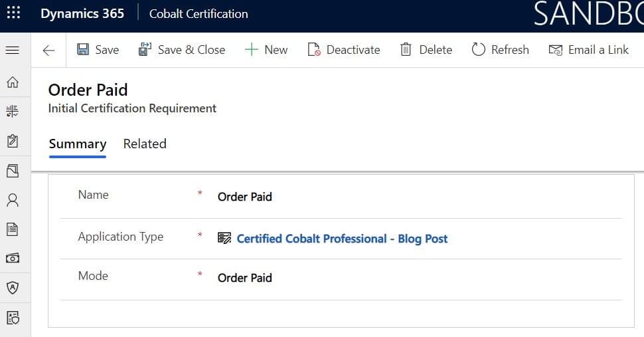Click the Delete trash can icon
Viewport: 644px width, 337px height.
[x=406, y=49]
